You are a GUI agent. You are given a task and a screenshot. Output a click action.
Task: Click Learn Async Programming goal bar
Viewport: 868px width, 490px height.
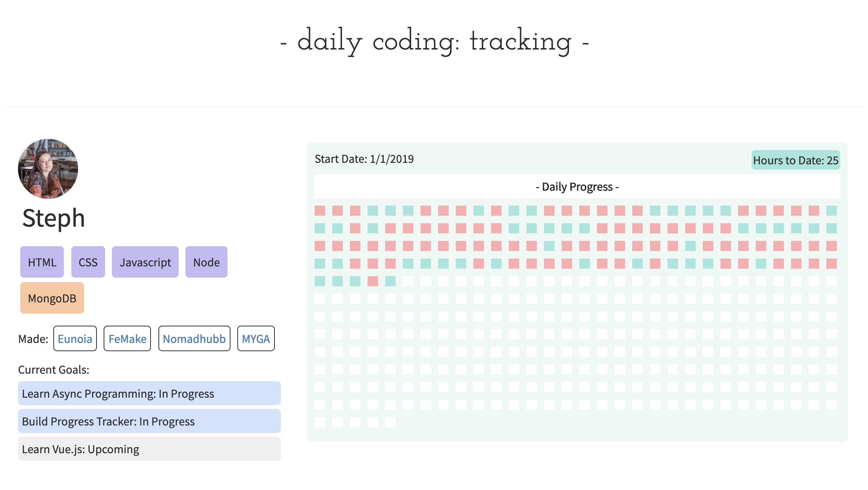(149, 394)
